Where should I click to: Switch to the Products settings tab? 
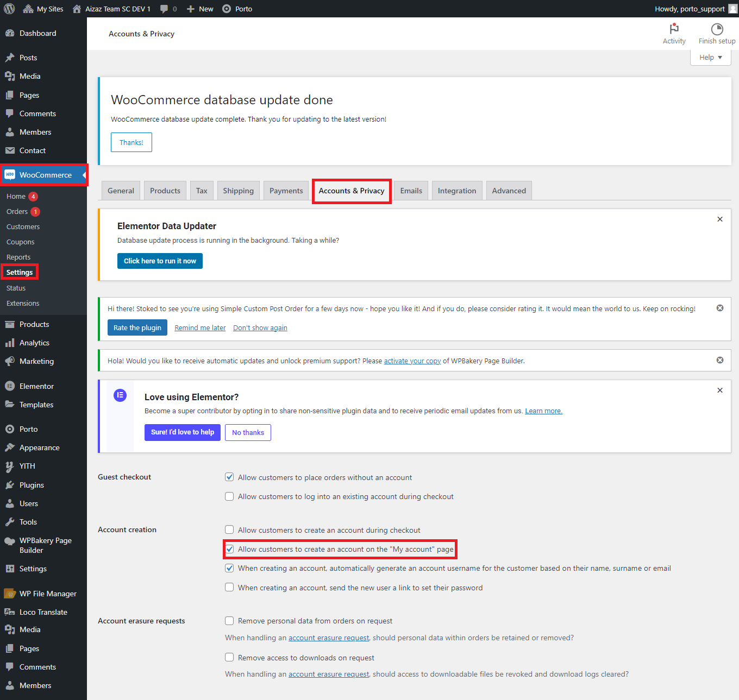[165, 191]
